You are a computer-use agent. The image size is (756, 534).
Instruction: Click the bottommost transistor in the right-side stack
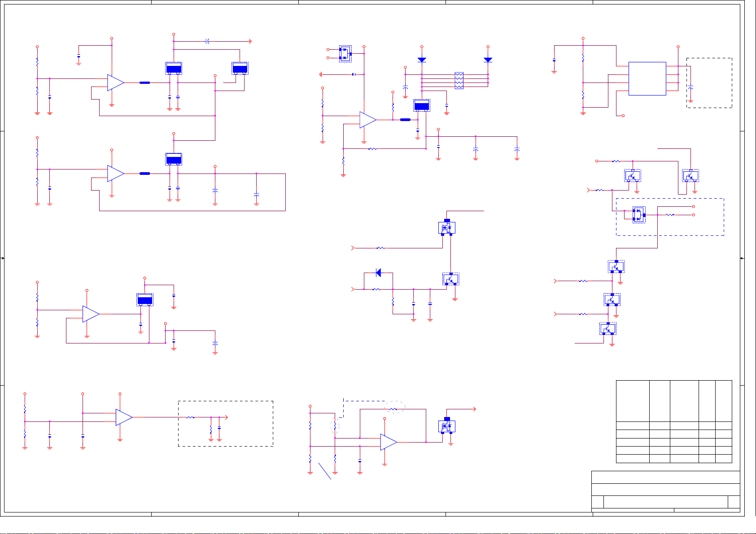point(608,329)
